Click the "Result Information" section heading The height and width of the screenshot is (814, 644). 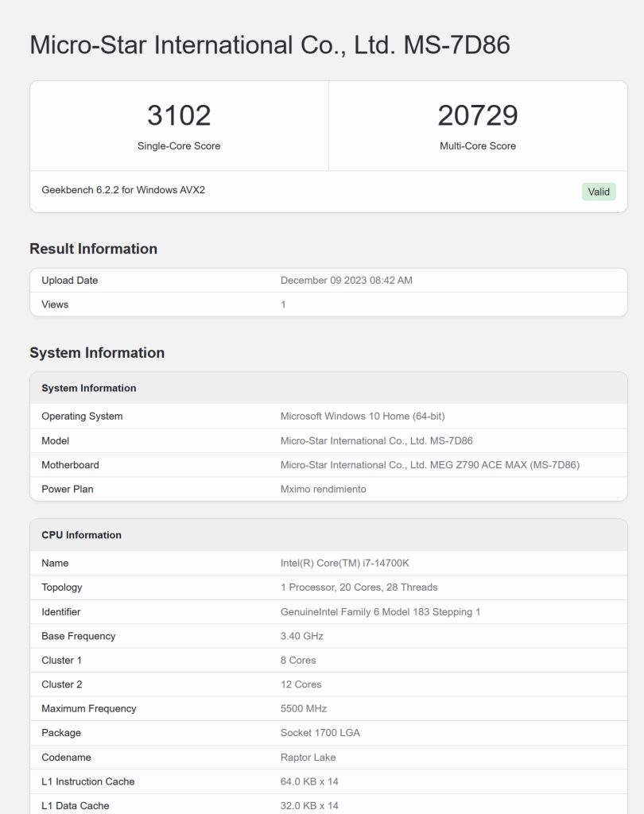tap(94, 249)
